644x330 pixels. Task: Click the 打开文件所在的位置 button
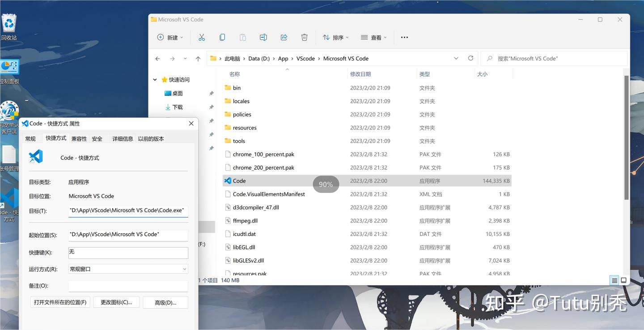(60, 302)
